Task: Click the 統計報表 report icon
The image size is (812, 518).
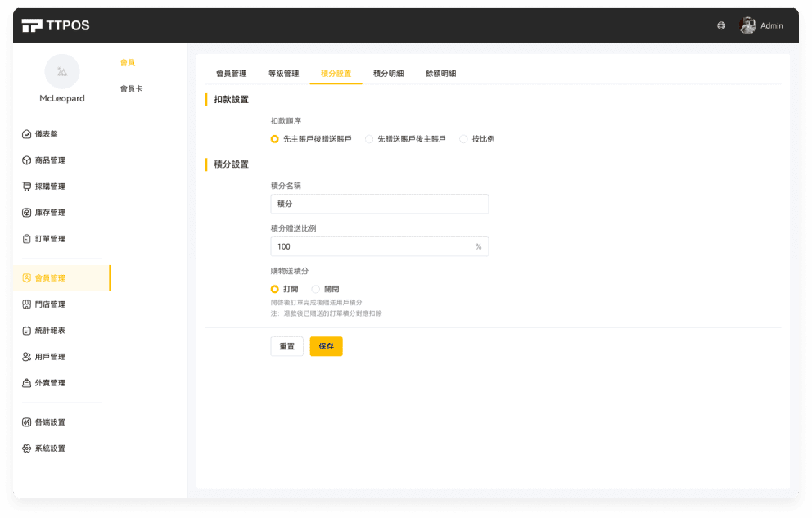Action: pos(27,331)
